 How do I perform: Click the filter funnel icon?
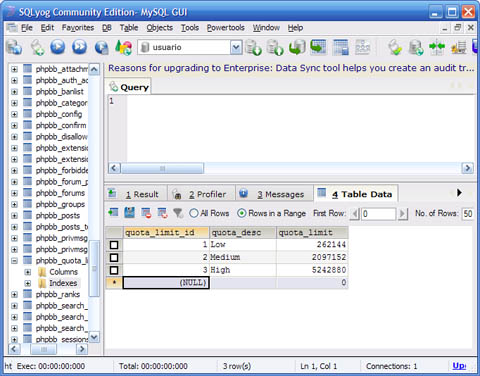click(x=178, y=213)
